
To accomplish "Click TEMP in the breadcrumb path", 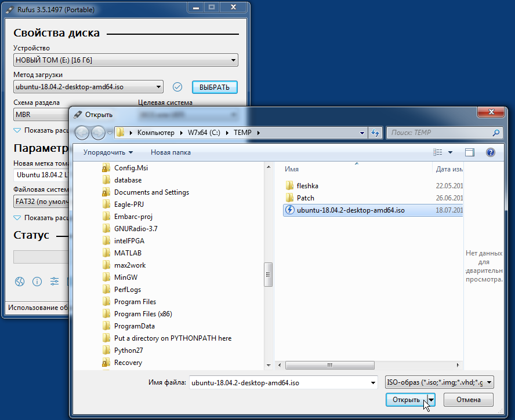I will (x=242, y=133).
